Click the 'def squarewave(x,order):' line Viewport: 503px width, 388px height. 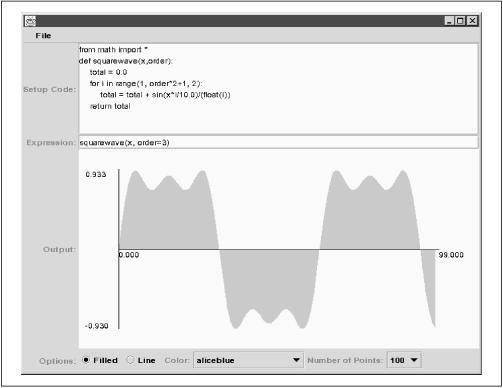click(x=126, y=61)
